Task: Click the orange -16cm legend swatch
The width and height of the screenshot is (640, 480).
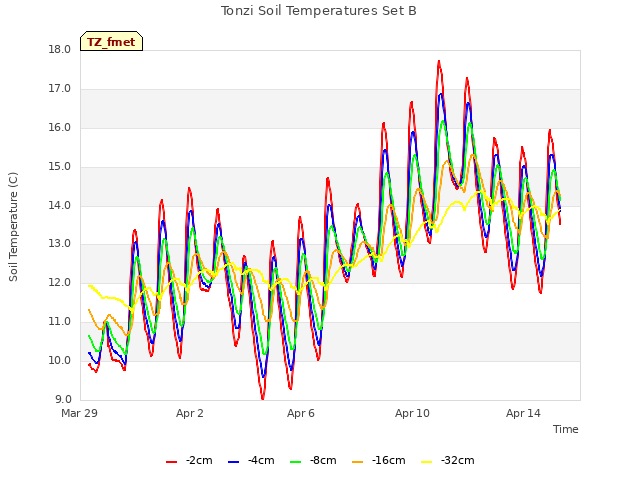Action: click(357, 462)
